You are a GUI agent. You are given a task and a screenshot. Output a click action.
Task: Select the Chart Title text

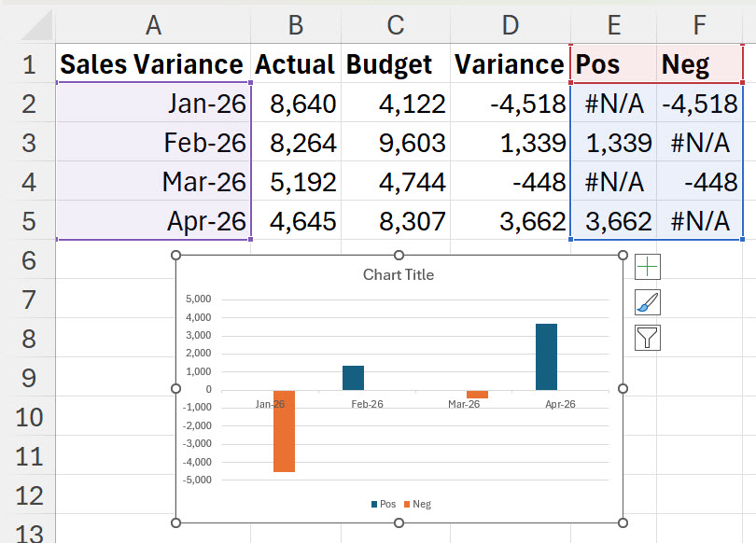pyautogui.click(x=399, y=274)
